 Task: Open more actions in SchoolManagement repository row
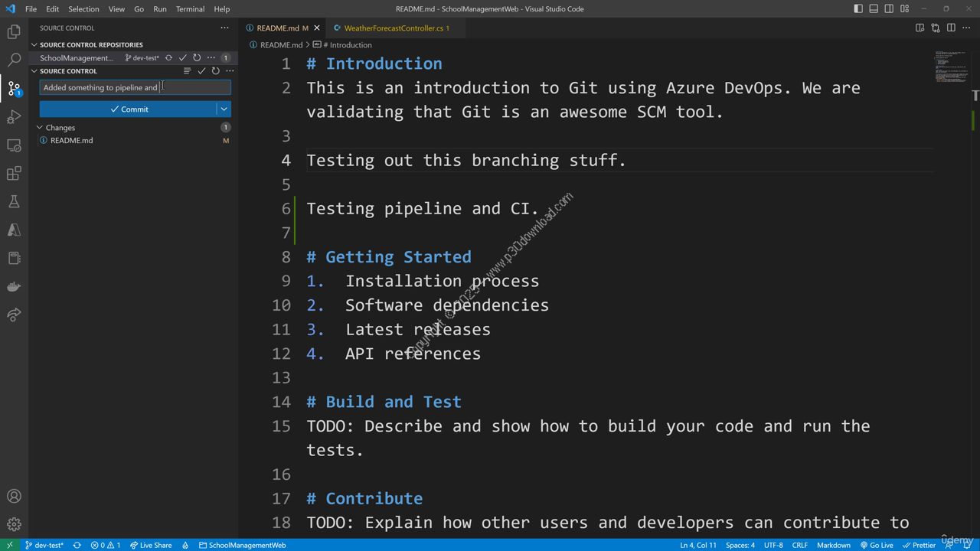click(x=211, y=57)
